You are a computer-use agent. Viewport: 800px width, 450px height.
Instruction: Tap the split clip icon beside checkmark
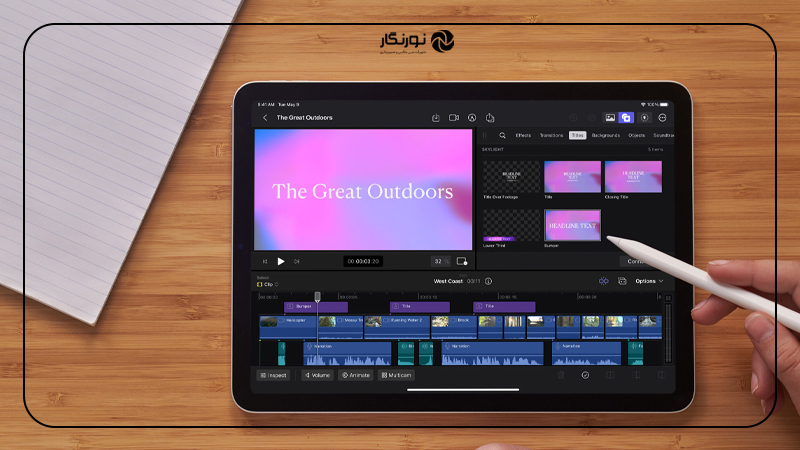pyautogui.click(x=610, y=375)
